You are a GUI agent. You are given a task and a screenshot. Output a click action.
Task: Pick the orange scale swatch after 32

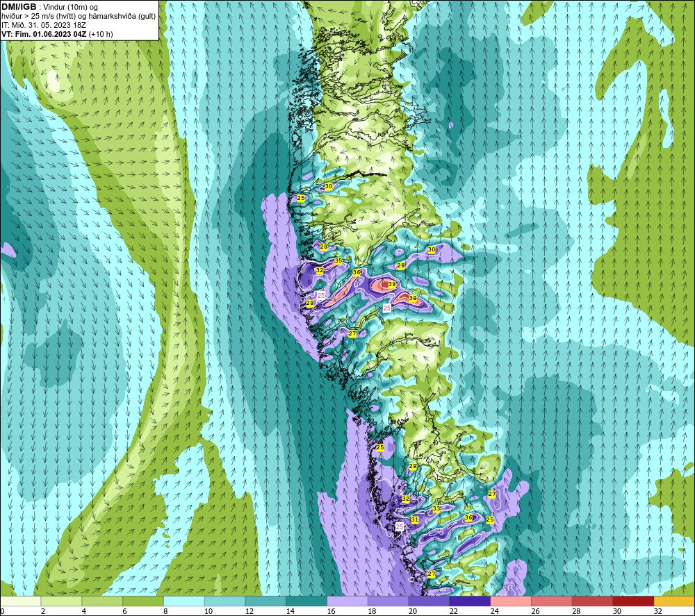(674, 601)
